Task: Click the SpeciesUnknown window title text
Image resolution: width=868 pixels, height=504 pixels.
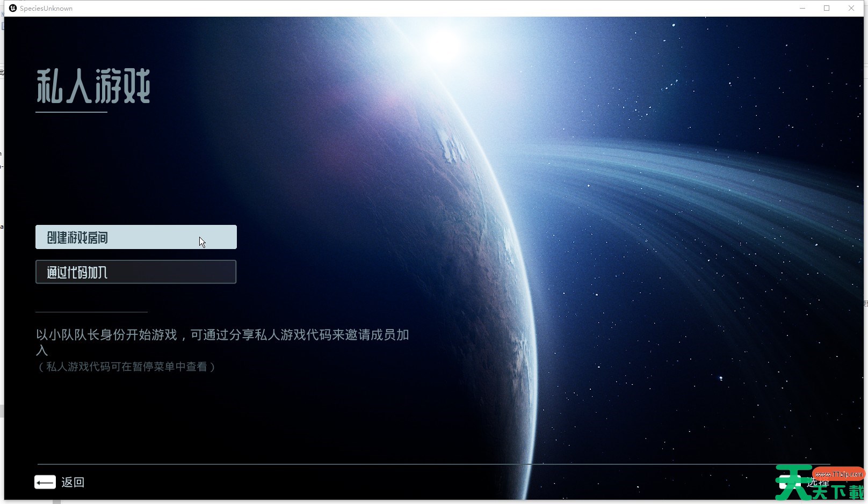Action: (x=46, y=9)
